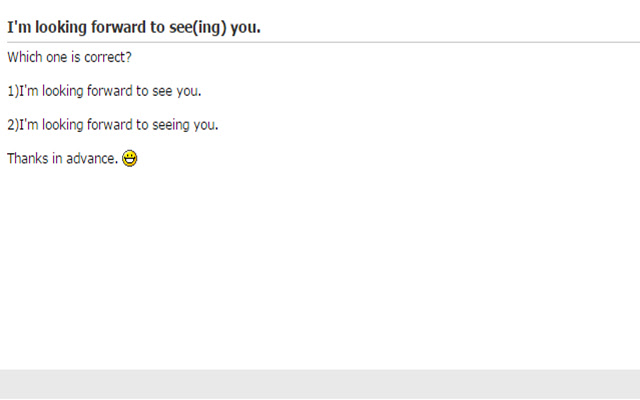Click the word 'seeing' in sentence 2

point(171,125)
